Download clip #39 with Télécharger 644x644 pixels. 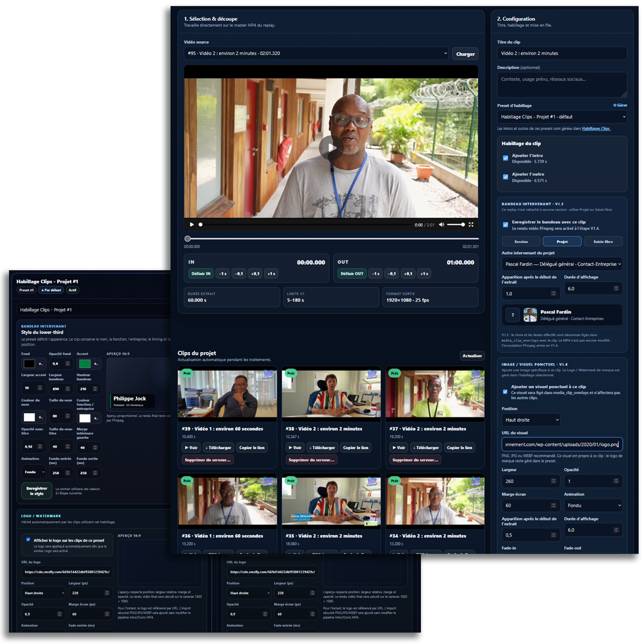pyautogui.click(x=218, y=447)
